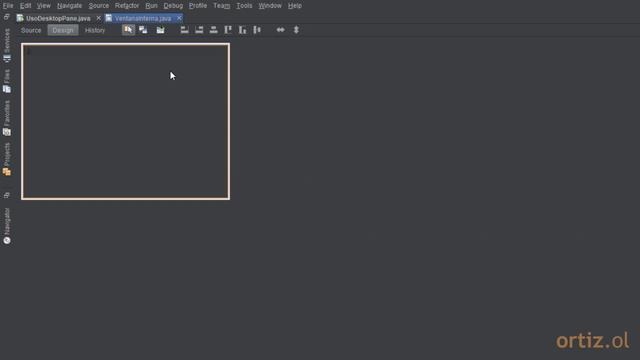640x360 pixels.
Task: Open the Services side panel
Action: (7, 45)
